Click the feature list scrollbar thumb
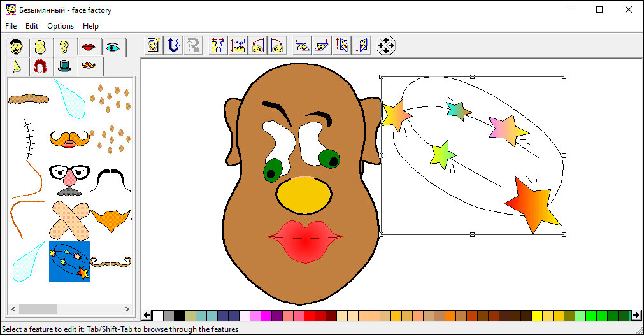The height and width of the screenshot is (335, 644). point(38,309)
